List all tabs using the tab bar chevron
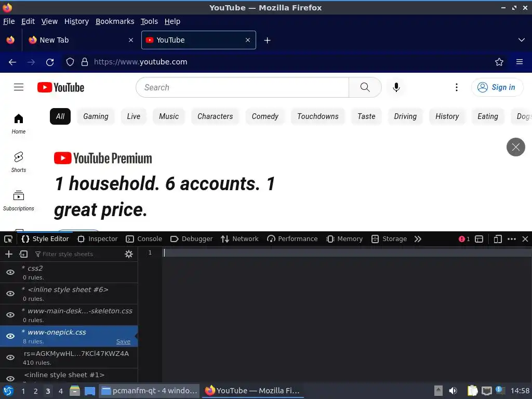Image resolution: width=532 pixels, height=399 pixels. 522,40
